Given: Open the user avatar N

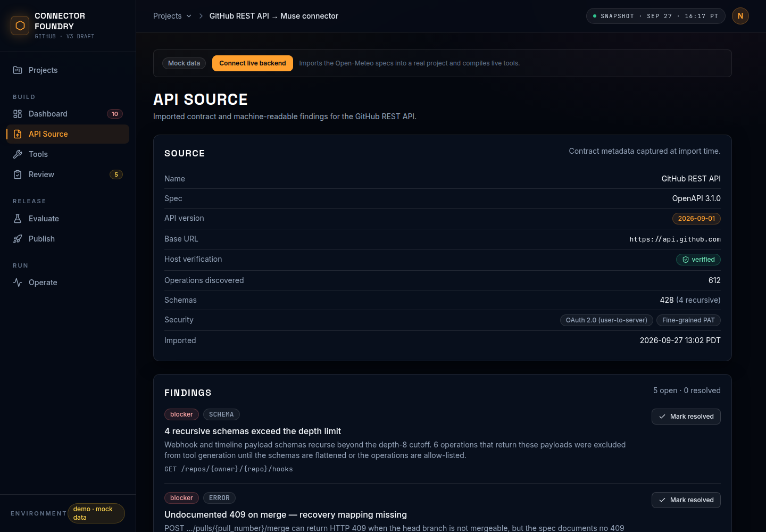Looking at the screenshot, I should [740, 16].
